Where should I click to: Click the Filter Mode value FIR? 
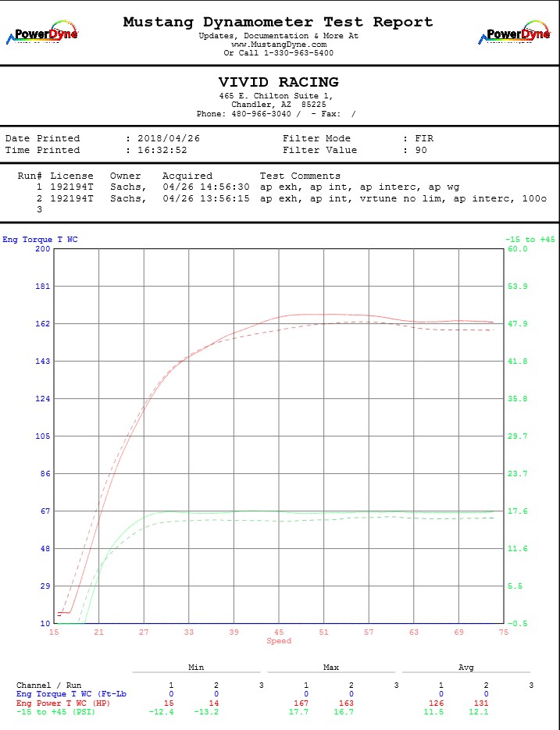(x=423, y=138)
